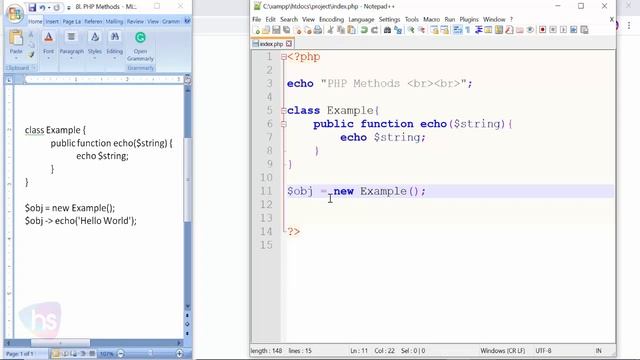
Task: Click the Replace icon in Notepad++ toolbar
Action: pos(398,30)
